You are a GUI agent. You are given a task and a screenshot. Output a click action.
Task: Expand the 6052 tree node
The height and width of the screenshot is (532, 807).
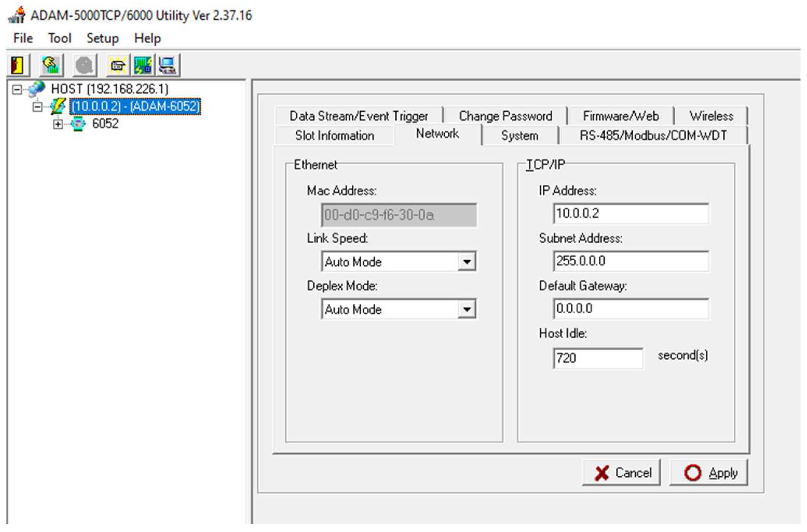click(x=58, y=124)
